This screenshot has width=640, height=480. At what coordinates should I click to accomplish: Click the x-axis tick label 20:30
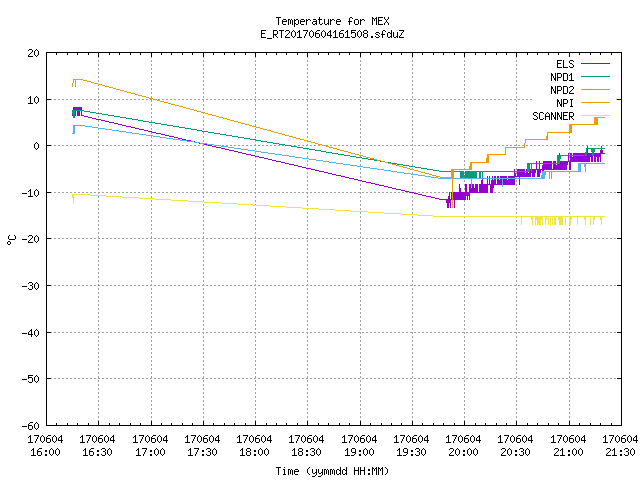tap(515, 452)
